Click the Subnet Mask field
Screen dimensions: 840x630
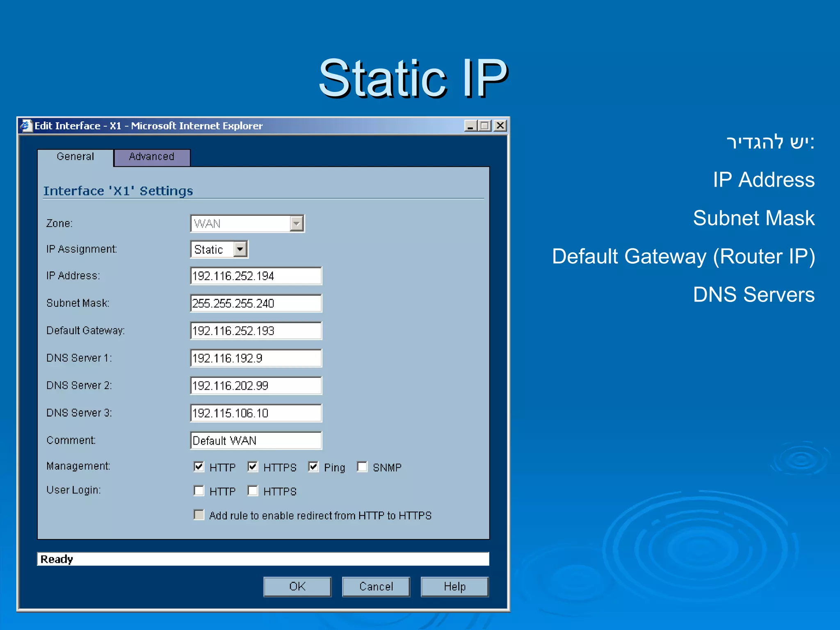pos(256,303)
